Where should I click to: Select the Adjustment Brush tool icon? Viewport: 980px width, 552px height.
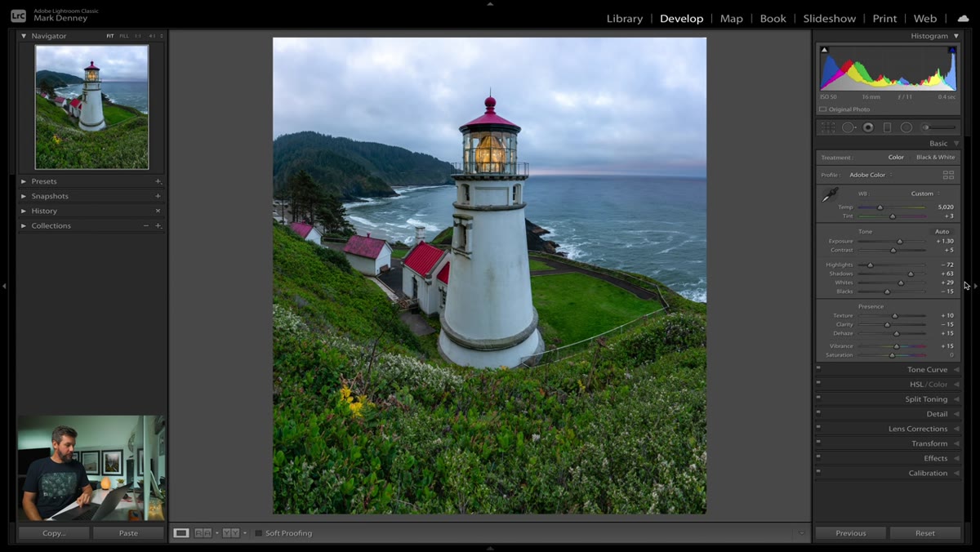click(x=938, y=127)
